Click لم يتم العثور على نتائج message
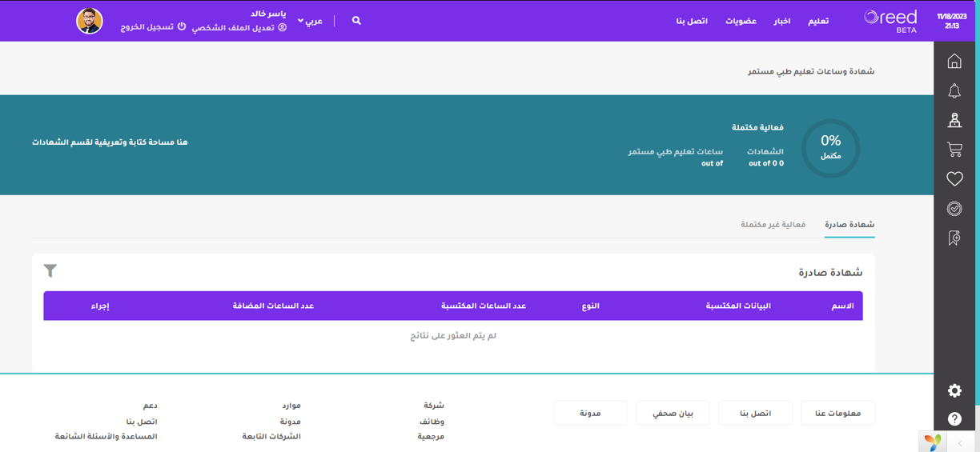This screenshot has width=980, height=452. 453,336
